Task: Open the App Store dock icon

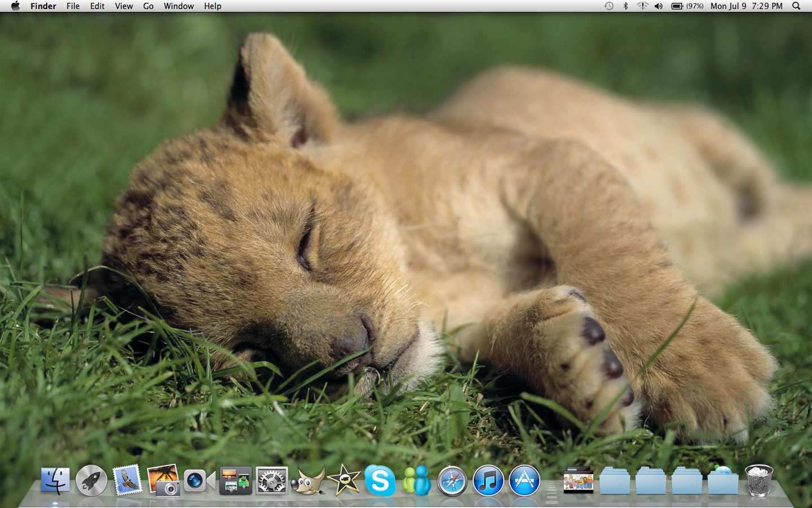Action: coord(524,481)
